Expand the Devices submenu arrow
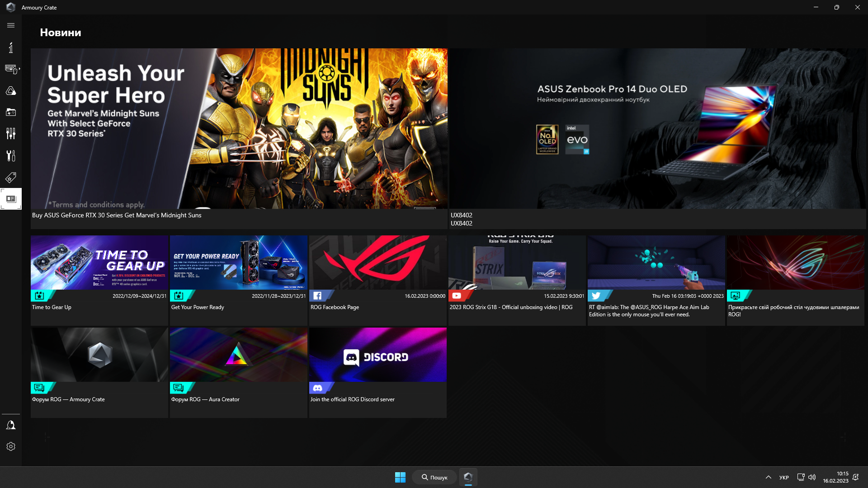 [x=19, y=69]
